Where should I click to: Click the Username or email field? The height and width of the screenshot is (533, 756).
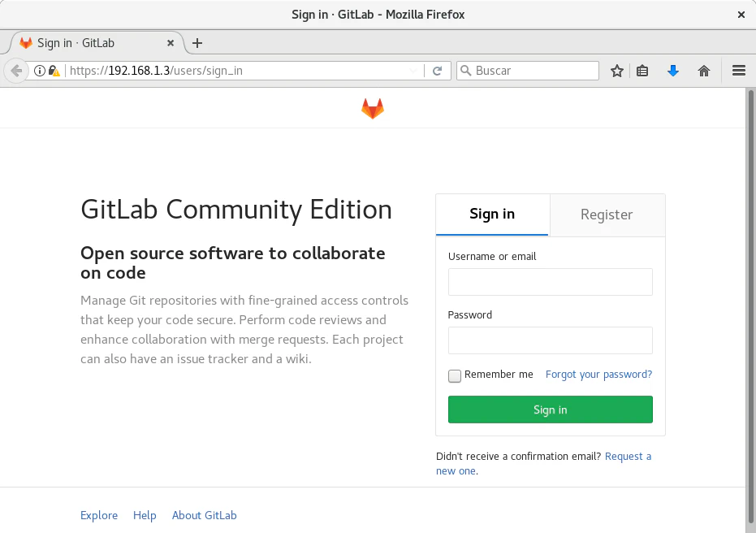click(x=550, y=282)
